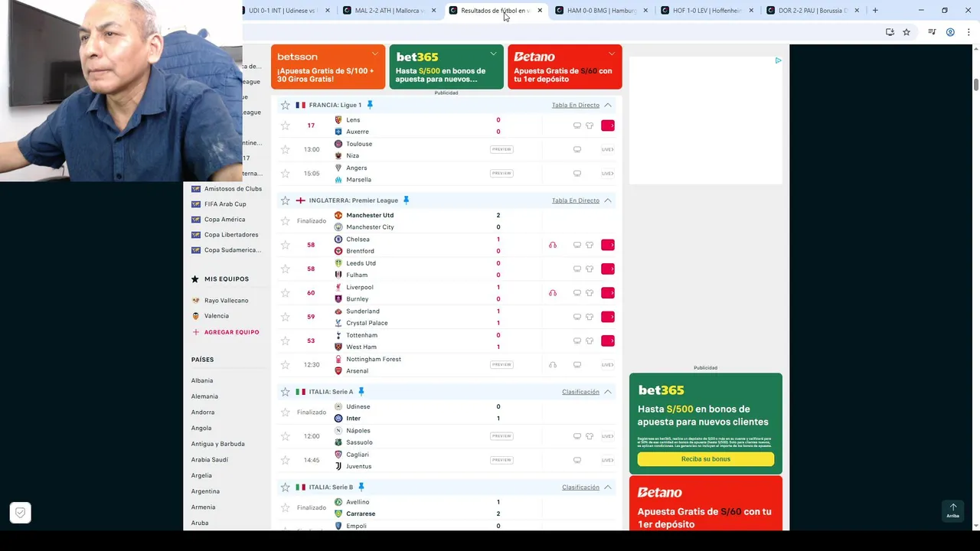Click the Arriba back-to-top button
The image size is (980, 551).
coord(953,510)
